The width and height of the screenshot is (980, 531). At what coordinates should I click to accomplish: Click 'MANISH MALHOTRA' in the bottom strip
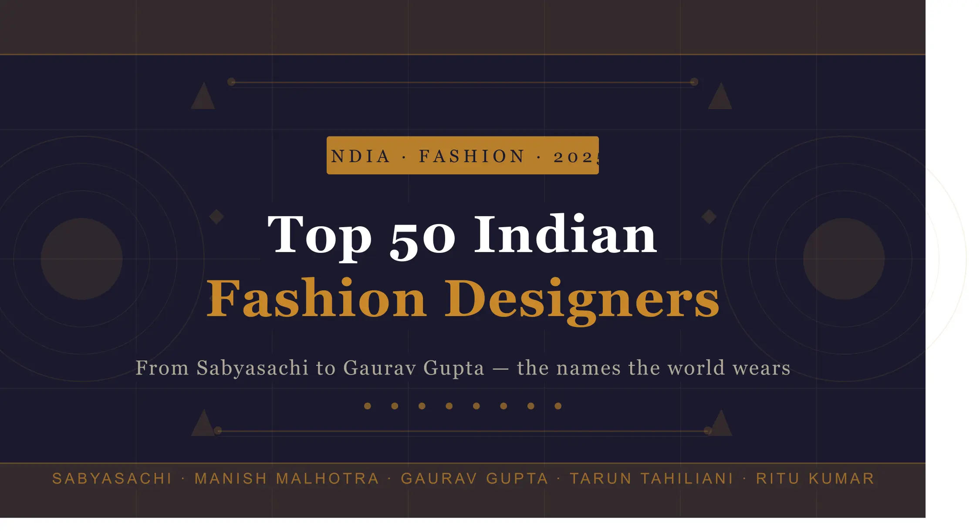[287, 479]
